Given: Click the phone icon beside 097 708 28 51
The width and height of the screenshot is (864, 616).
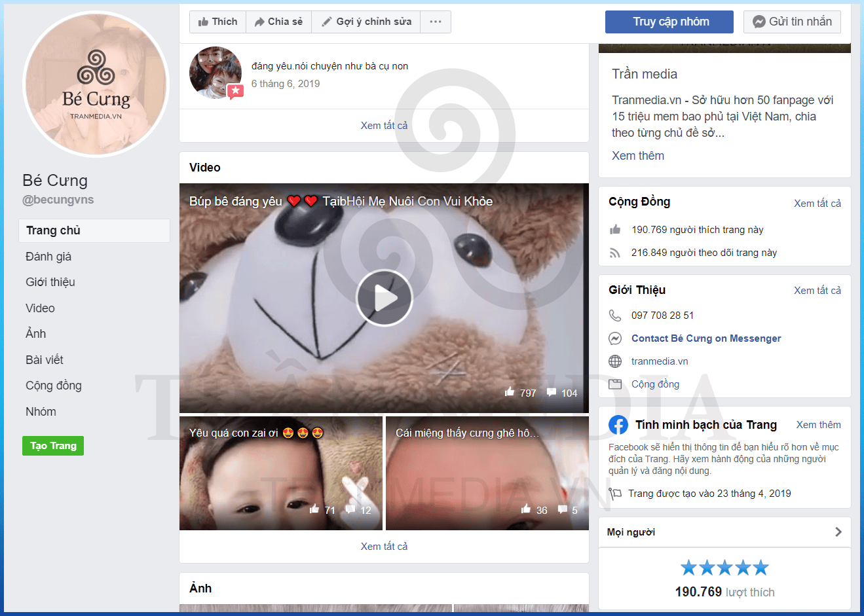Looking at the screenshot, I should pos(615,316).
